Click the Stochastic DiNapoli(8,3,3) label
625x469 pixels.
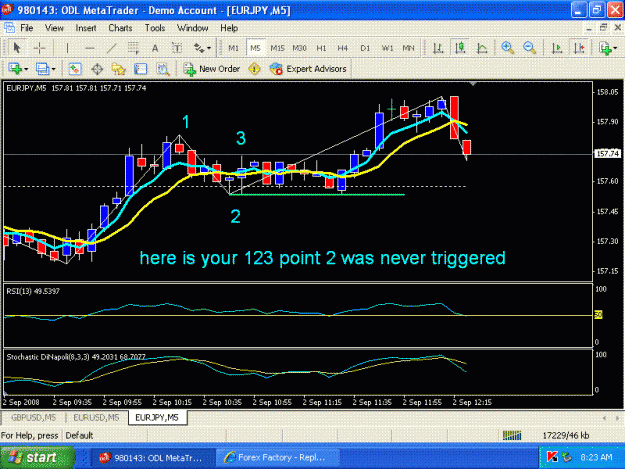76,357
